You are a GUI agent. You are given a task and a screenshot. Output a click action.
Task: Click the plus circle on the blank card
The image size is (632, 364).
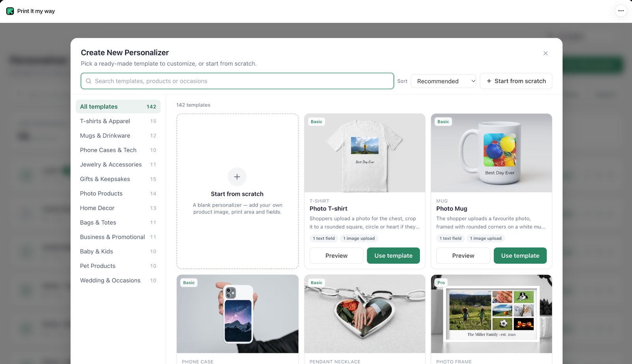tap(237, 177)
